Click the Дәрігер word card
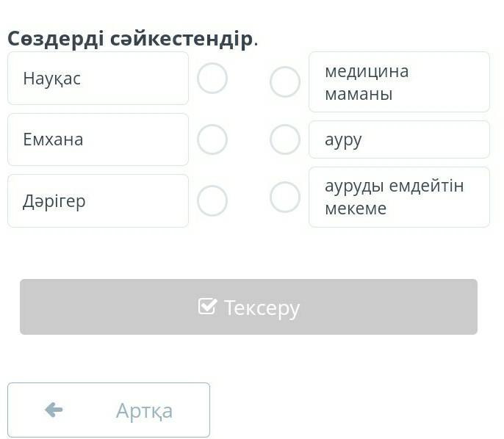This screenshot has width=504, height=439. pyautogui.click(x=98, y=200)
